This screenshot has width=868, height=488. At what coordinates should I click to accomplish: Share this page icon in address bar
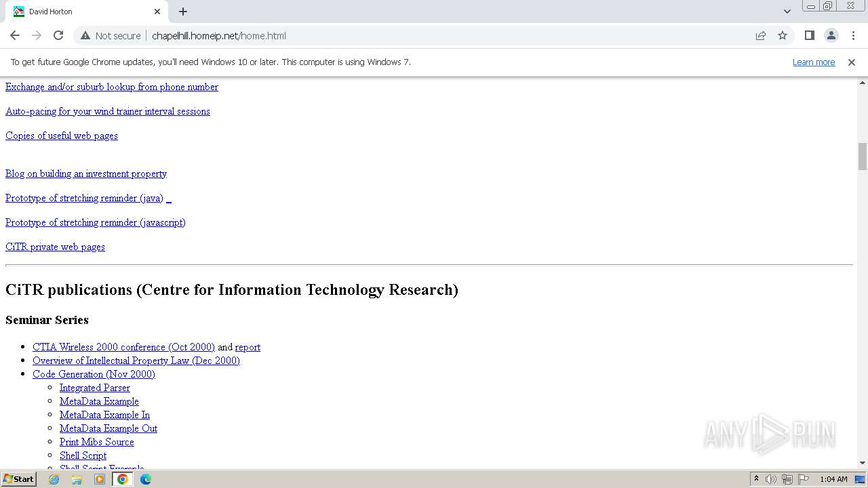(761, 35)
